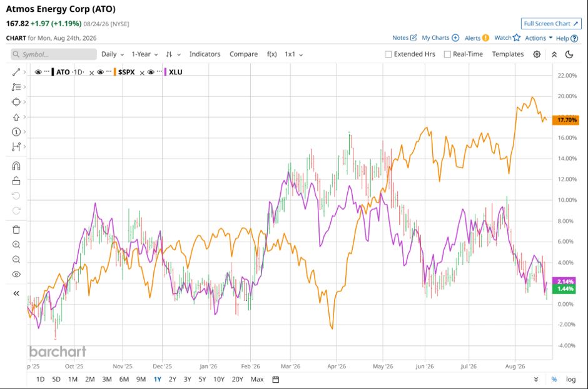Toggle ATO series visibility eye

tap(38, 72)
